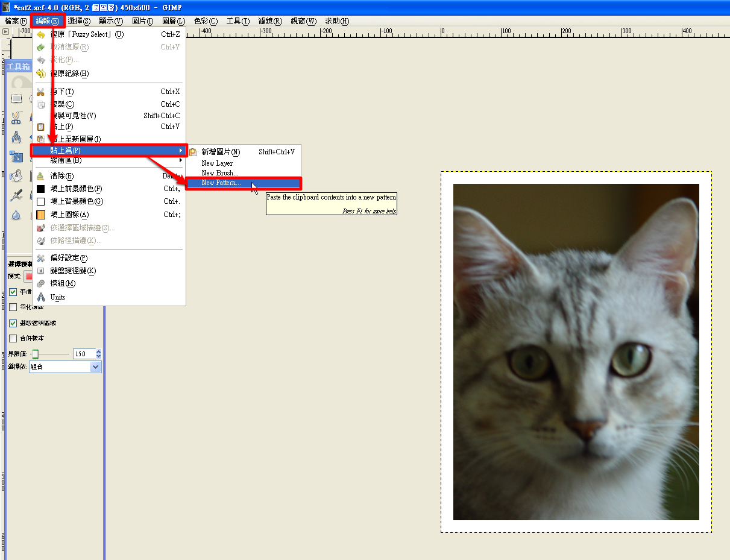Screen dimensions: 730x560
Task: Open the 顯示(V) View menu
Action: click(x=111, y=21)
